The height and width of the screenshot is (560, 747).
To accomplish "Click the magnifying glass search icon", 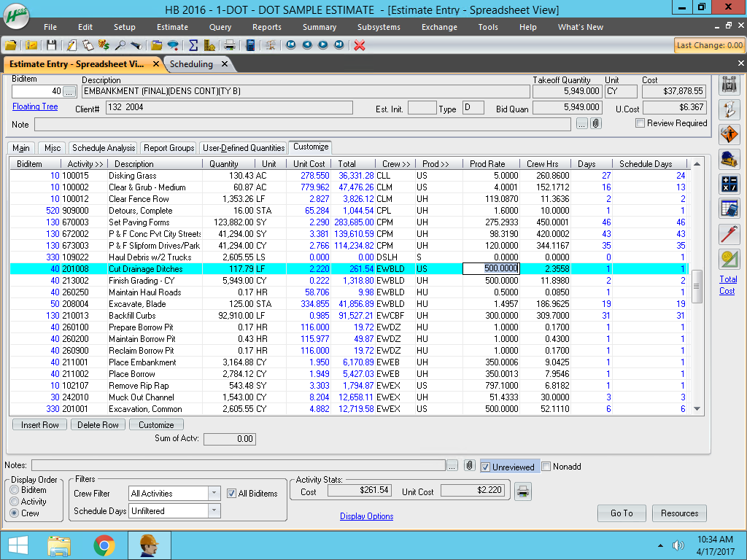I will (x=120, y=45).
